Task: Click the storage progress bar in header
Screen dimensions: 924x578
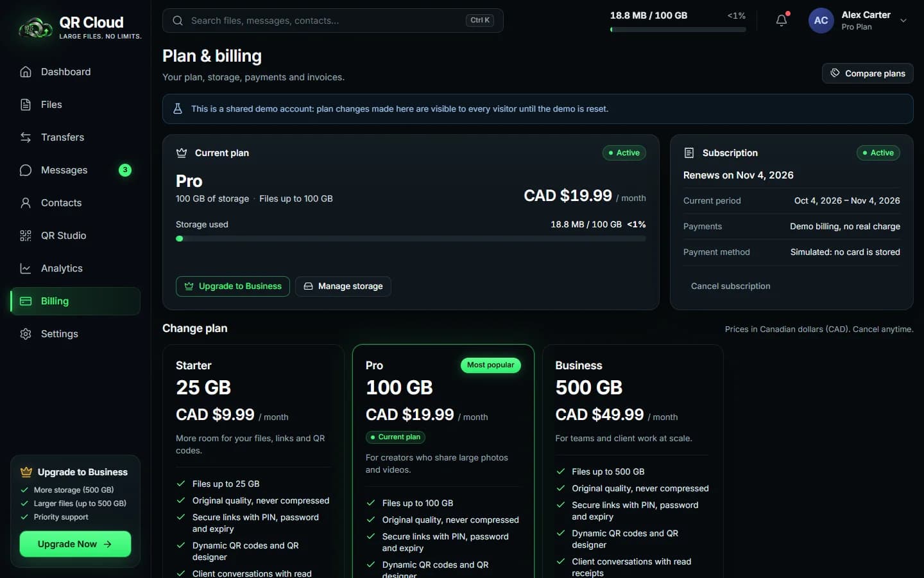Action: click(678, 30)
